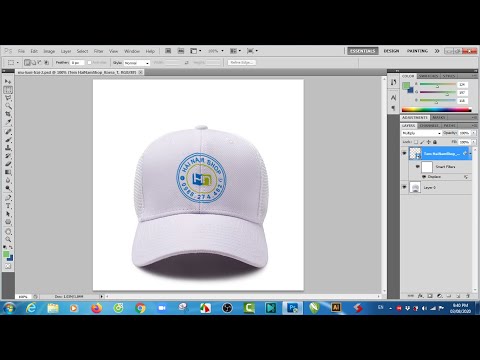
Task: Open the Opacity slider arrow
Action: pyautogui.click(x=473, y=133)
